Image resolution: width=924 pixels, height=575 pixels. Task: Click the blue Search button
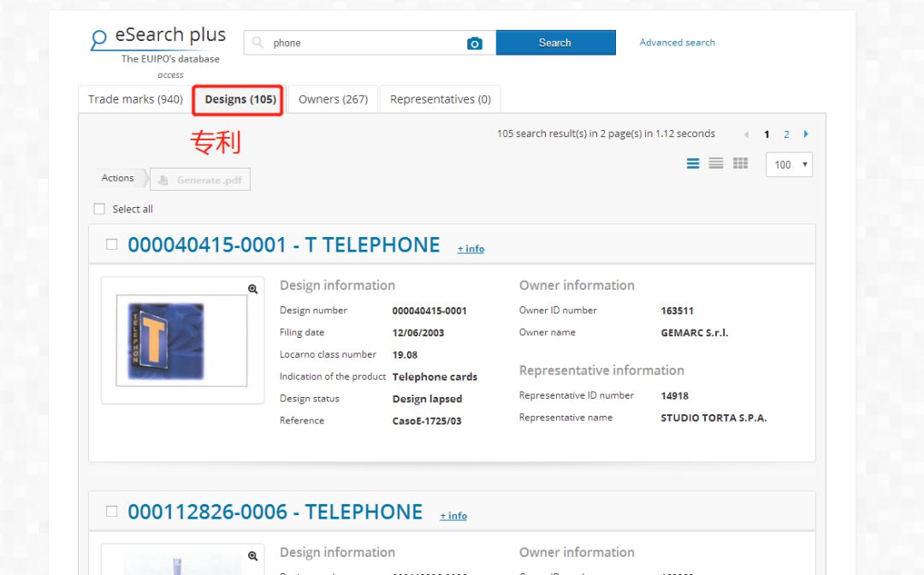pyautogui.click(x=556, y=43)
